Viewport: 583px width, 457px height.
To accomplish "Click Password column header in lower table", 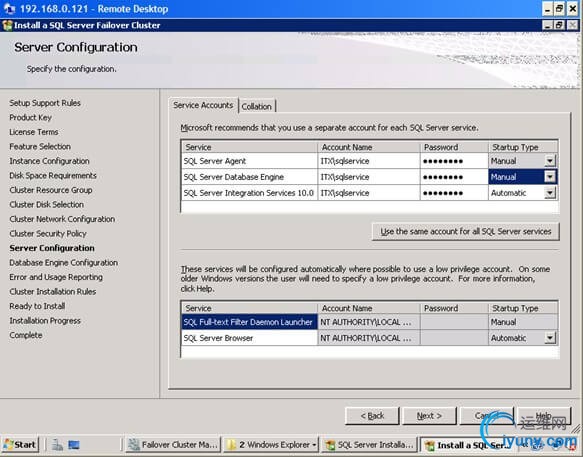I will [454, 308].
